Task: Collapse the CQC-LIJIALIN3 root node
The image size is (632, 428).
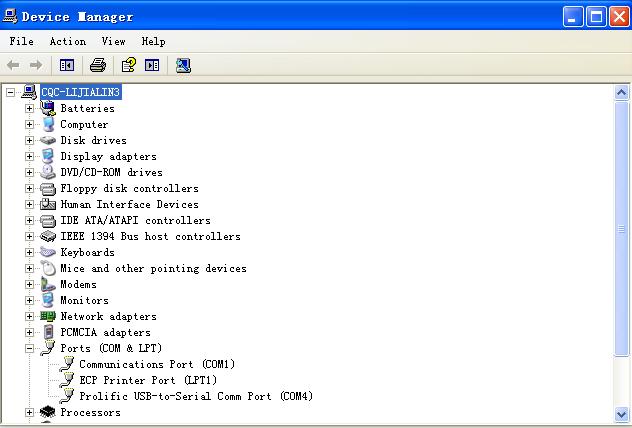Action: point(11,92)
